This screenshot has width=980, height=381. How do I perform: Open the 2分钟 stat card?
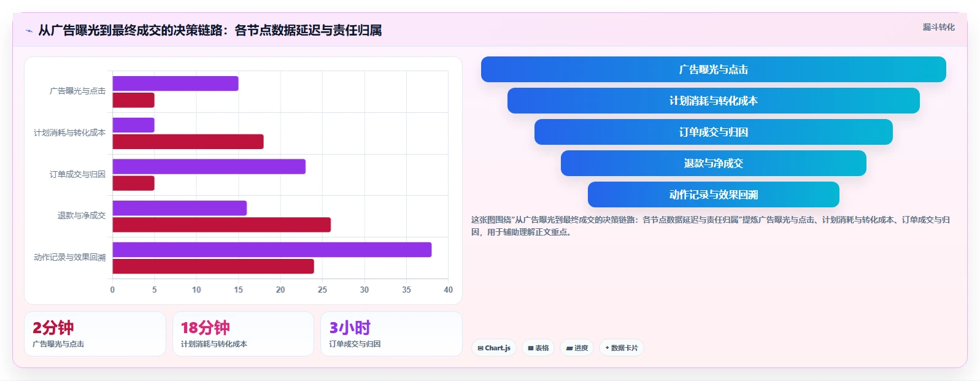tap(95, 334)
